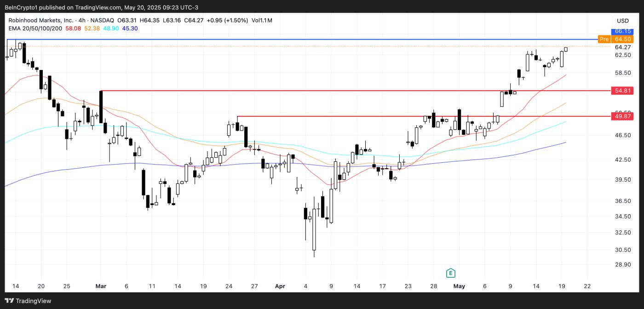644x309 pixels.
Task: Click the blue high price label 66.15
Action: click(622, 31)
